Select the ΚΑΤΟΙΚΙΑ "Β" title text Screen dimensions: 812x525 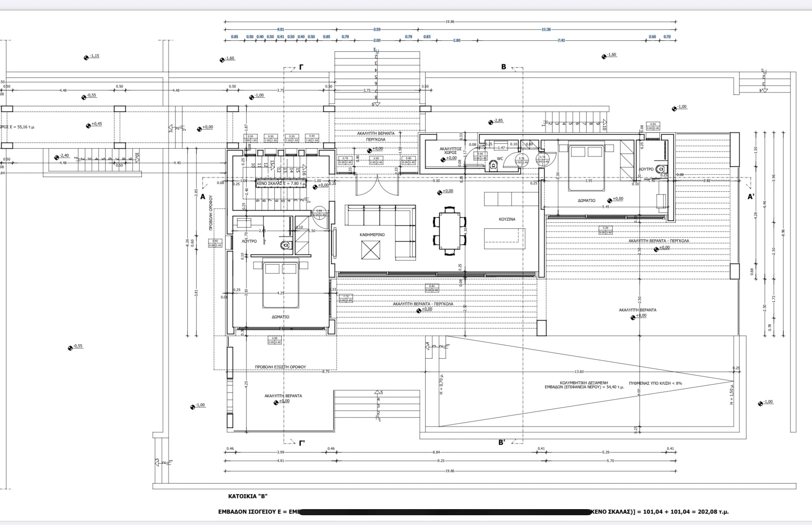coord(248,496)
